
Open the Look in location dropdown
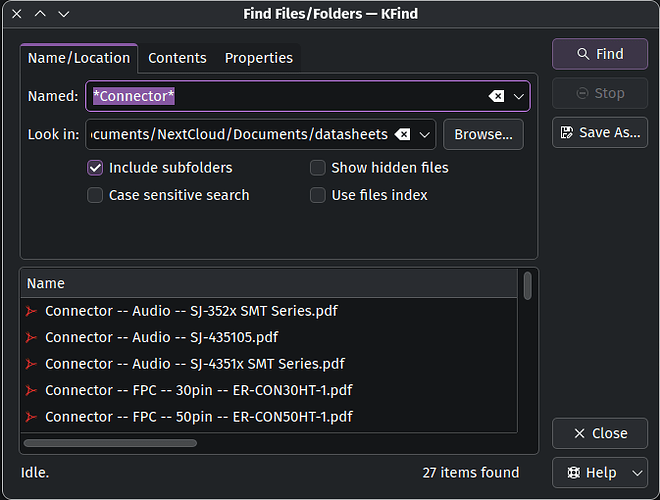click(x=425, y=134)
